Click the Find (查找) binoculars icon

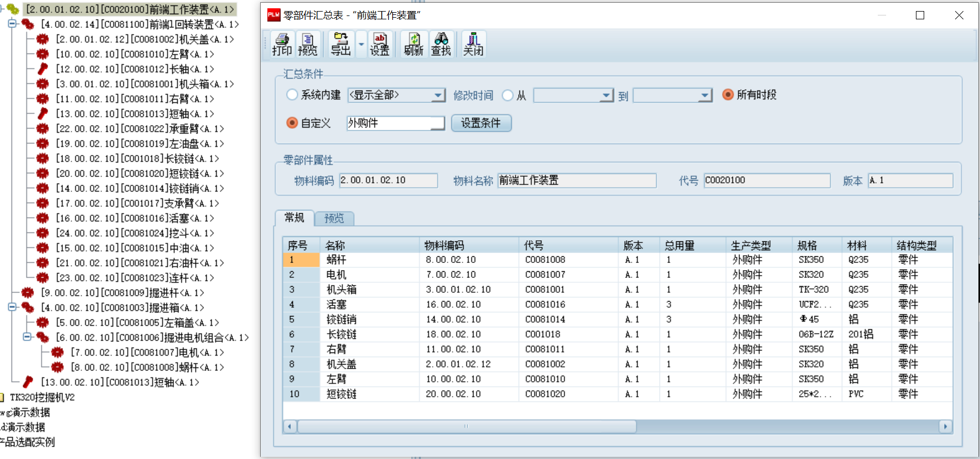(x=441, y=44)
